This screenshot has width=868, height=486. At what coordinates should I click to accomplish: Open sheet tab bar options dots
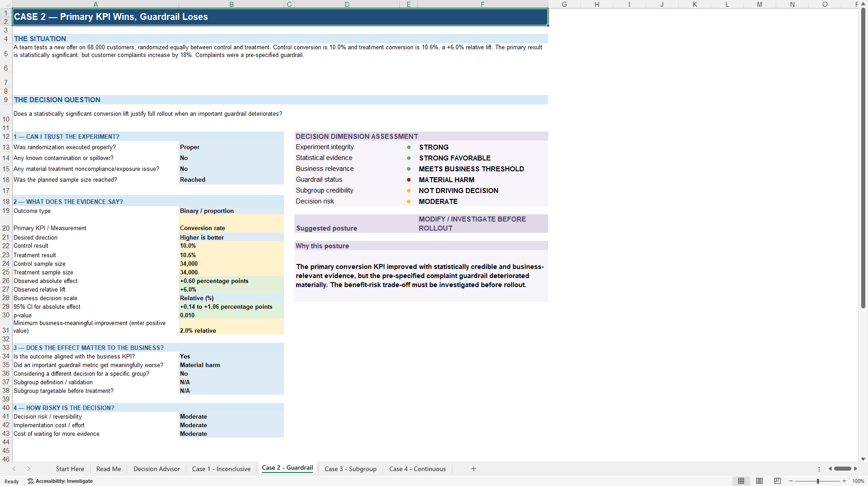pos(819,469)
